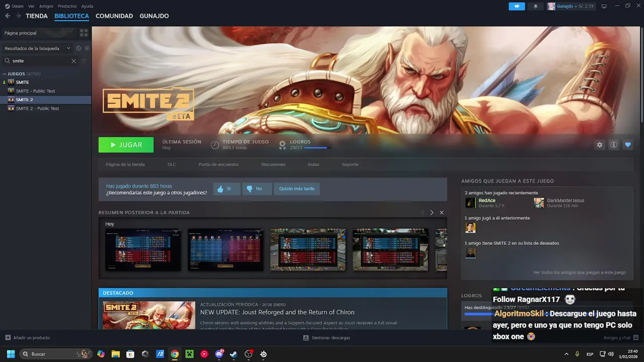Open the Ver menu
Image resolution: width=644 pixels, height=362 pixels.
pos(31,6)
